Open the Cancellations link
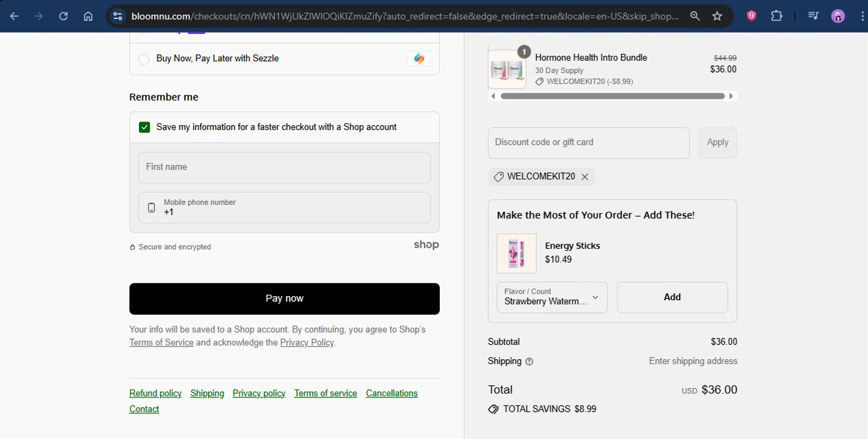 (x=391, y=393)
